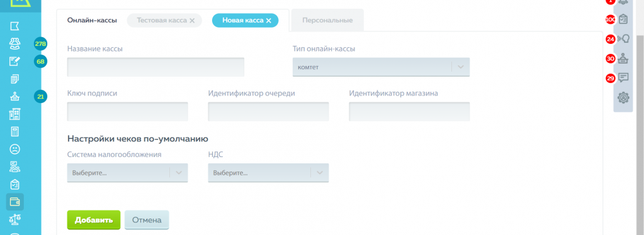
Task: Open the clipboard checklist icon in left sidebar
Action: coord(14,185)
